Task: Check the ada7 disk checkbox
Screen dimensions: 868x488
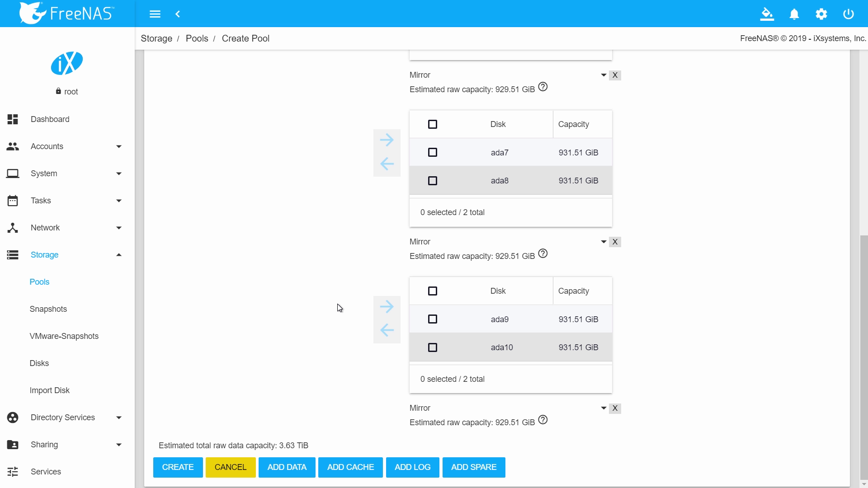Action: pyautogui.click(x=433, y=153)
